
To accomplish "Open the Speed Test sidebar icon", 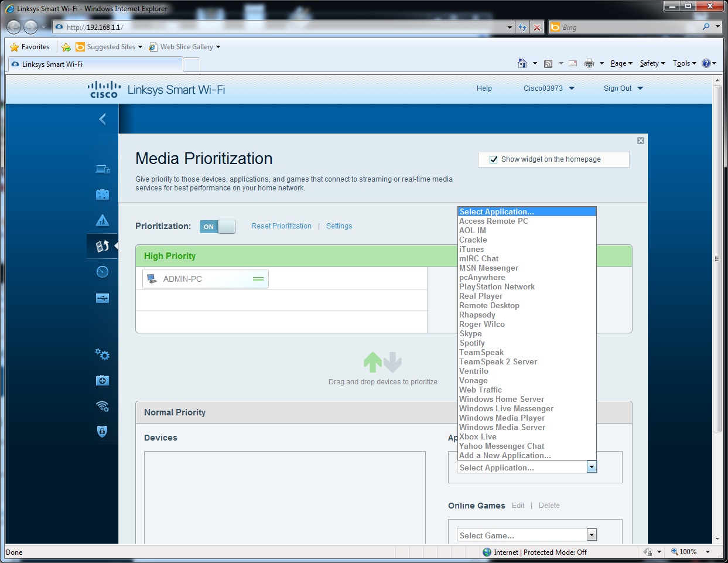I will [102, 272].
